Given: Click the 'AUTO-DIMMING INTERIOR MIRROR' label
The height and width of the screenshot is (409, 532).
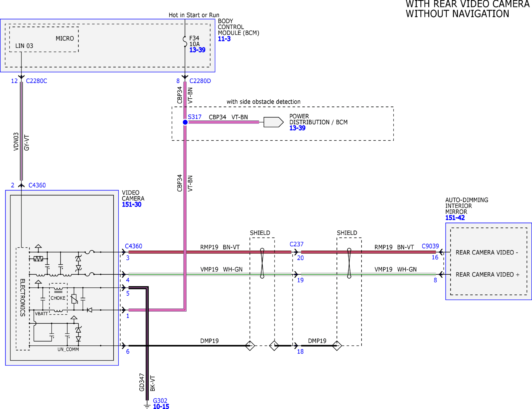Looking at the screenshot, I should (467, 206).
